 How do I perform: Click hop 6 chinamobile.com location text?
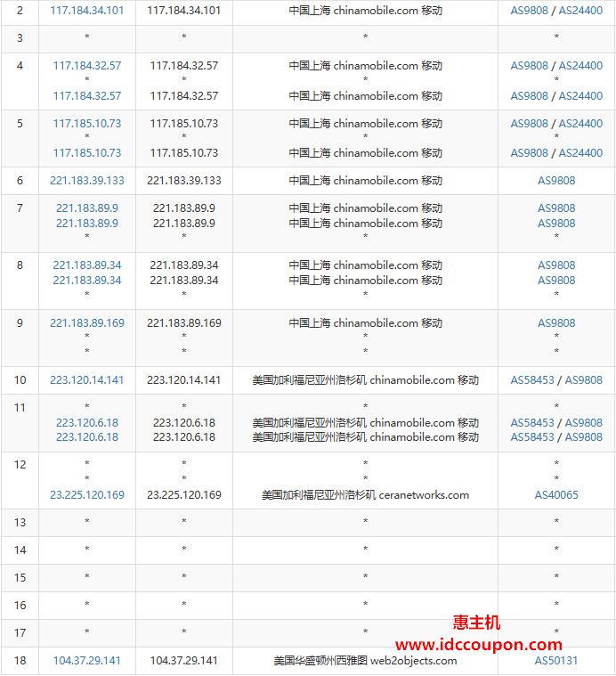point(365,181)
